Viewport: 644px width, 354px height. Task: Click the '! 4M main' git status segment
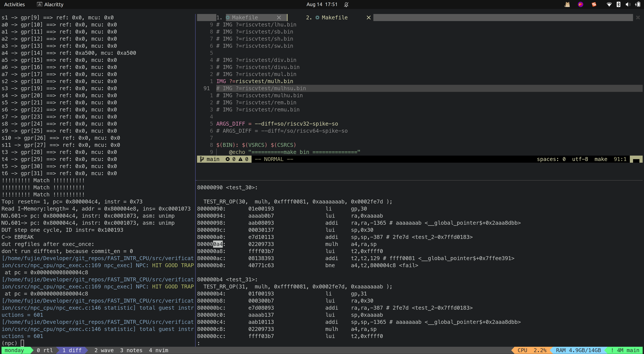point(625,350)
